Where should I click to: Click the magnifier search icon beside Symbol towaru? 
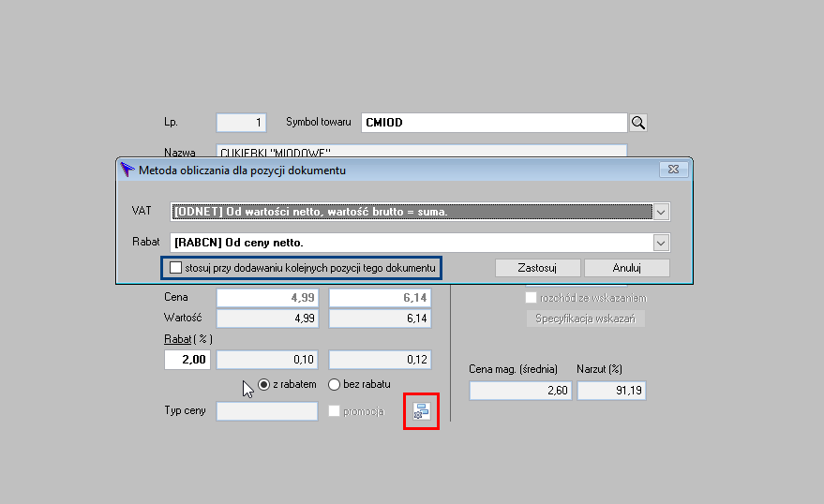point(638,123)
